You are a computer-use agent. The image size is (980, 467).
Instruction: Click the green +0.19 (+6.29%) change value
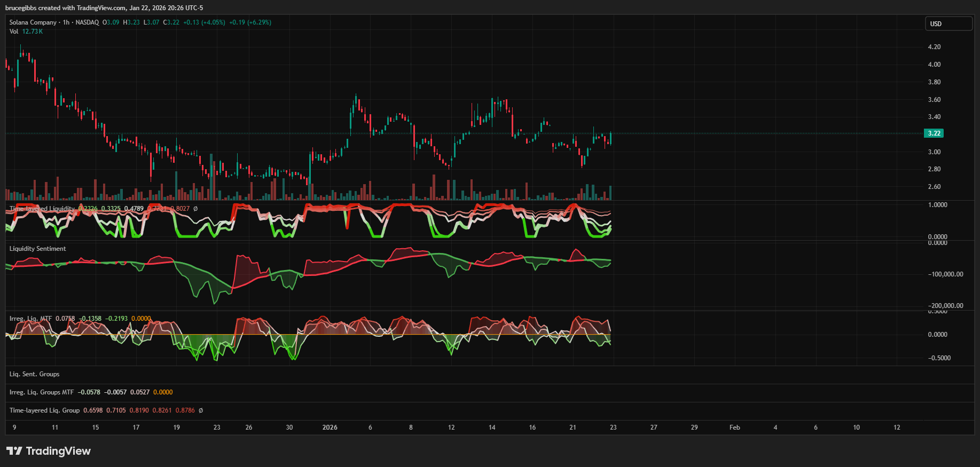pos(250,22)
